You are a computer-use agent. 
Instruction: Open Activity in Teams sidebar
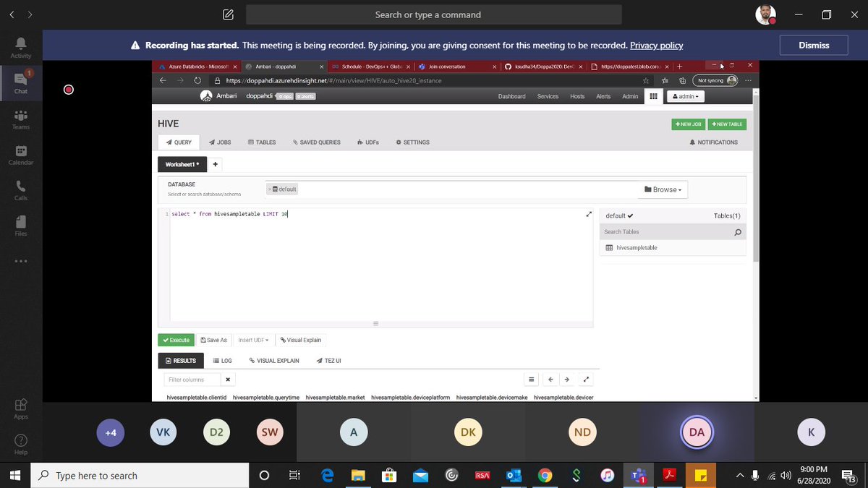(21, 48)
